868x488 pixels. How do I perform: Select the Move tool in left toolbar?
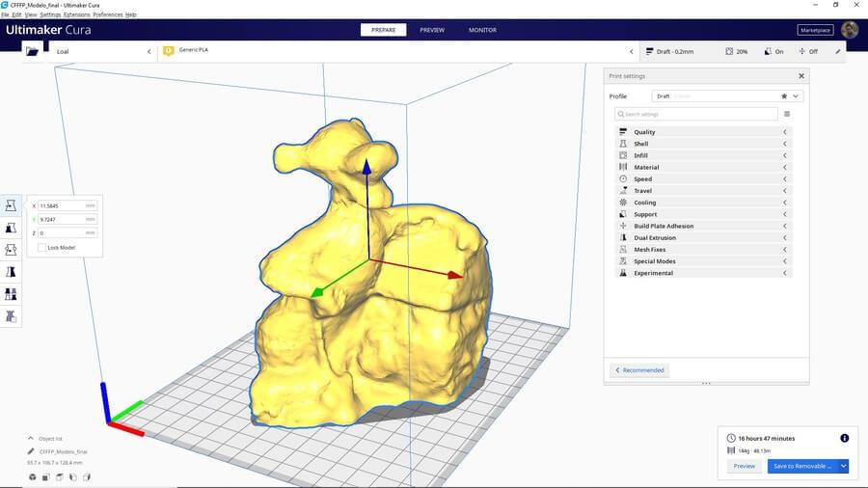[11, 205]
